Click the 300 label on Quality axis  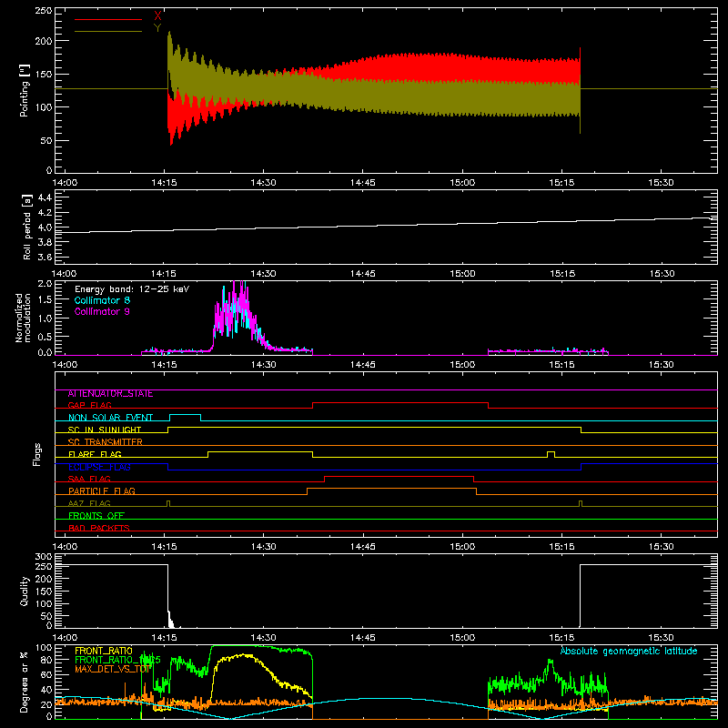44,557
